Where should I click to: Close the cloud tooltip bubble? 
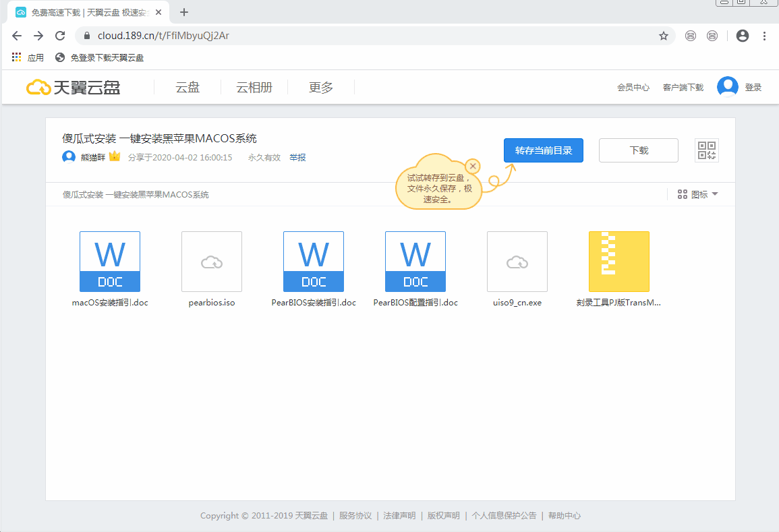(x=473, y=167)
